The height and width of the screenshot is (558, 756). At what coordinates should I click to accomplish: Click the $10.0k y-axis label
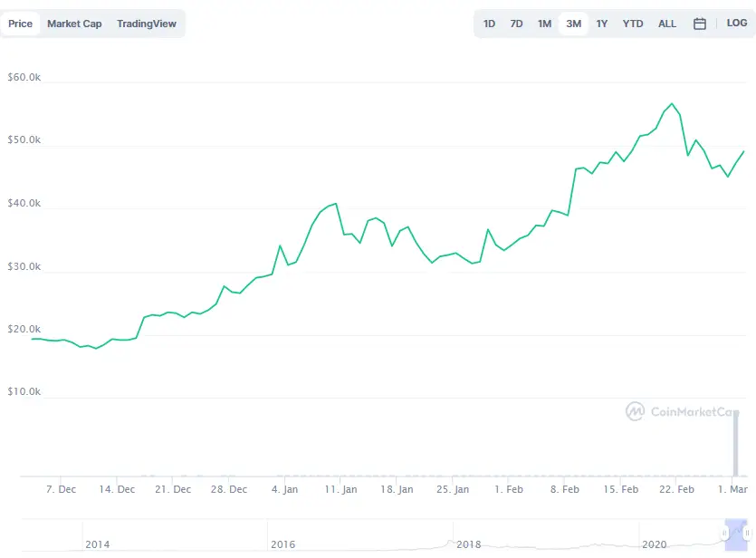[x=24, y=391]
